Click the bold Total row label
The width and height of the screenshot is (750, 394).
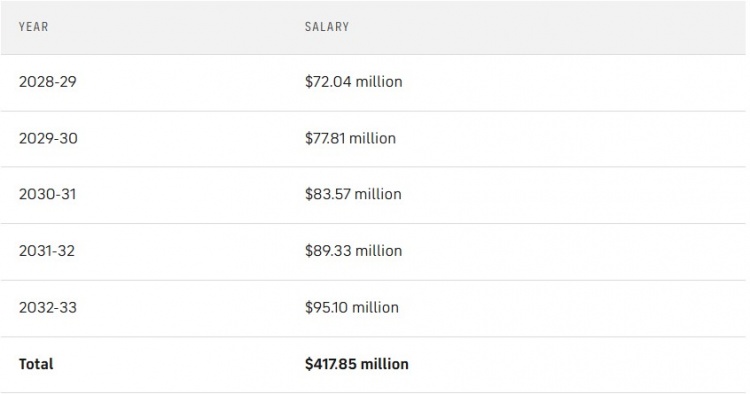click(36, 364)
